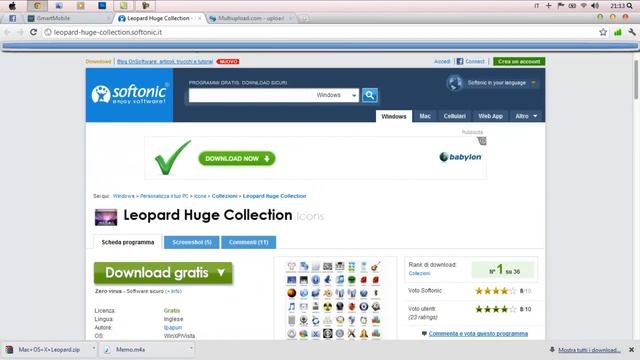This screenshot has height=360, width=640.
Task: Open Spotlight search magnifier in menu bar
Action: coord(630,6)
